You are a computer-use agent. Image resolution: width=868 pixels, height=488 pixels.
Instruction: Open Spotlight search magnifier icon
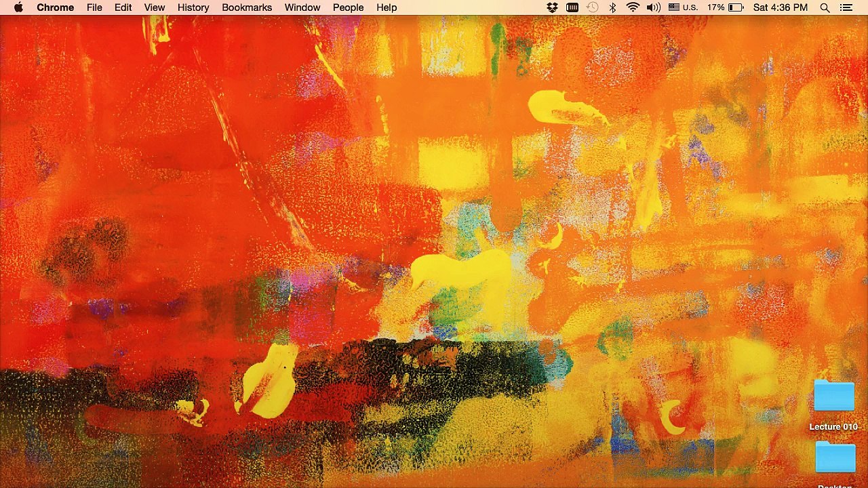[x=825, y=7]
